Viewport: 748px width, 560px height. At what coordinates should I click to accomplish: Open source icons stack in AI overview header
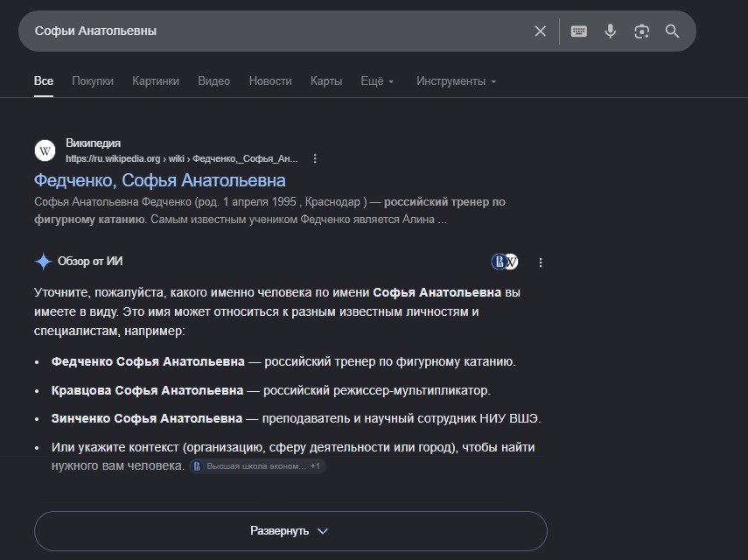click(x=505, y=262)
